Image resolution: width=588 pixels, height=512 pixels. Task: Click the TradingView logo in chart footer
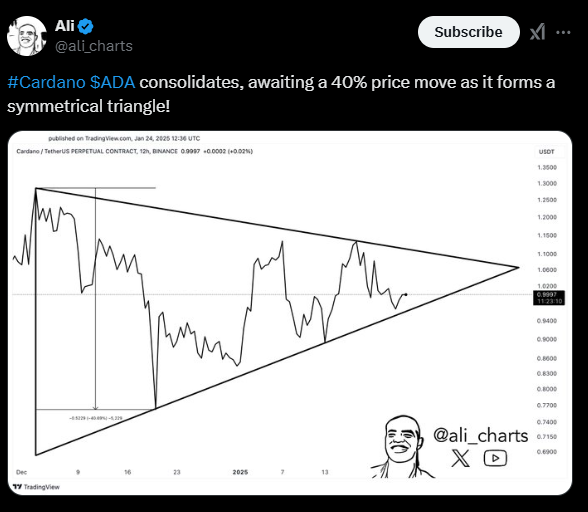point(36,487)
